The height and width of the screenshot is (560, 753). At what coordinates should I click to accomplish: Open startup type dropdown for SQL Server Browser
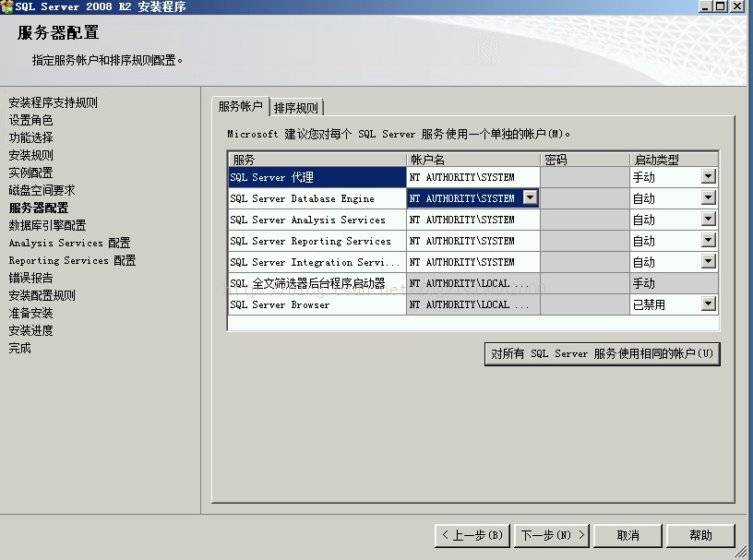tap(709, 304)
